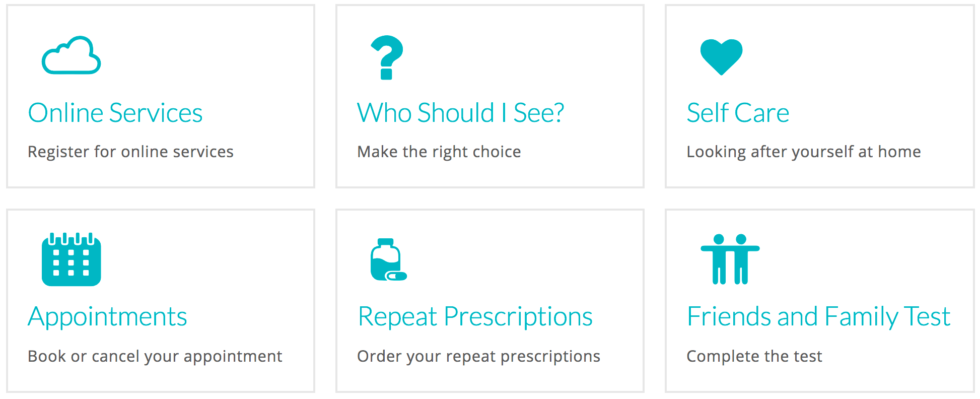Open the Self Care heading link
This screenshot has width=980, height=399.
[x=738, y=113]
